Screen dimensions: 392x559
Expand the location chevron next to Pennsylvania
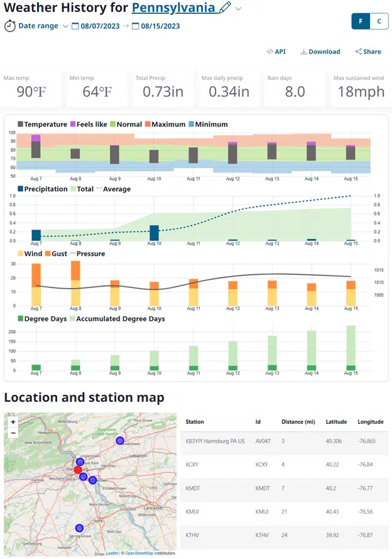pyautogui.click(x=239, y=9)
